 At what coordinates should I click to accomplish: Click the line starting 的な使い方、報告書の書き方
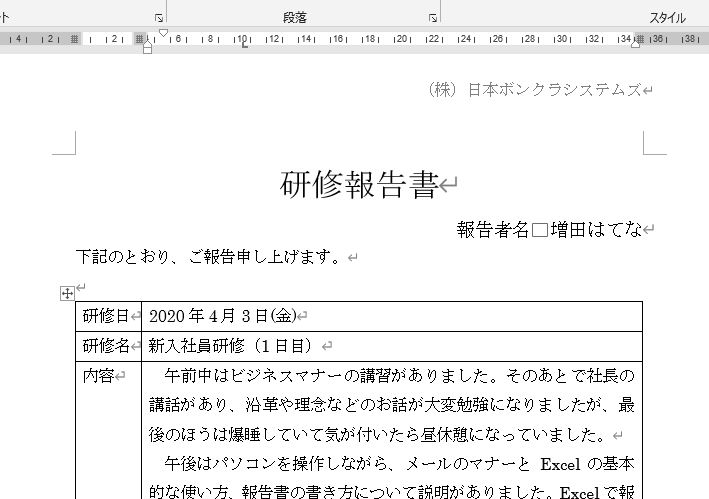pos(392,492)
